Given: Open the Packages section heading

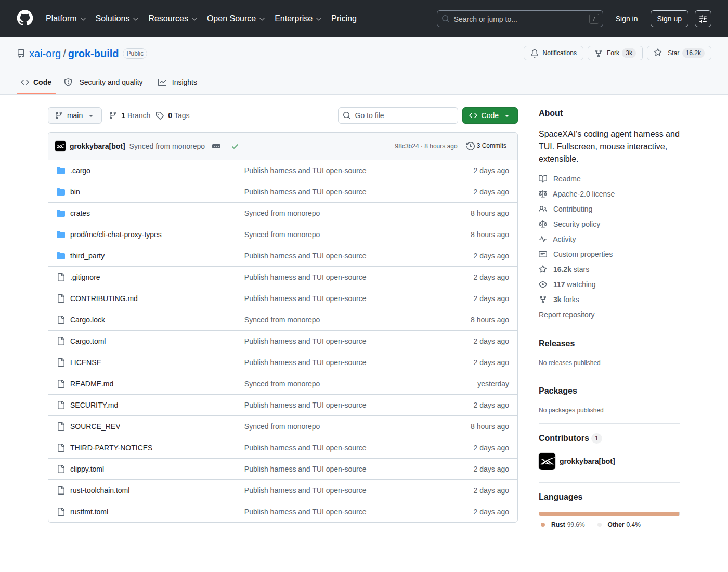Looking at the screenshot, I should (x=557, y=391).
